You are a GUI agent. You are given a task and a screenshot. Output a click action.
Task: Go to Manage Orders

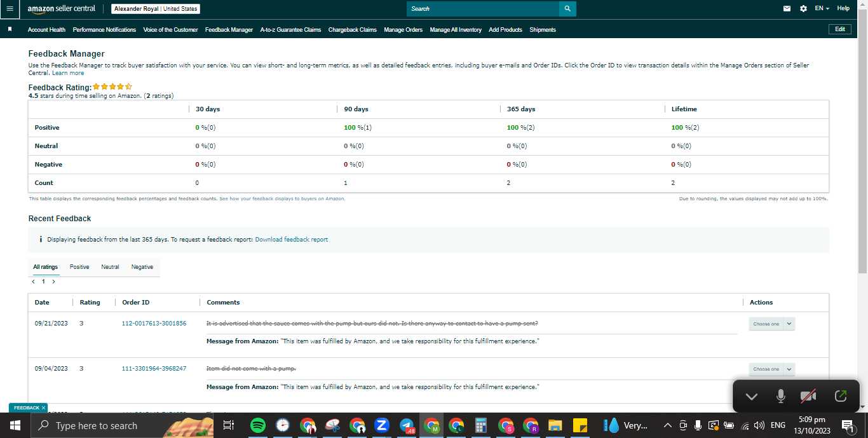pos(403,30)
